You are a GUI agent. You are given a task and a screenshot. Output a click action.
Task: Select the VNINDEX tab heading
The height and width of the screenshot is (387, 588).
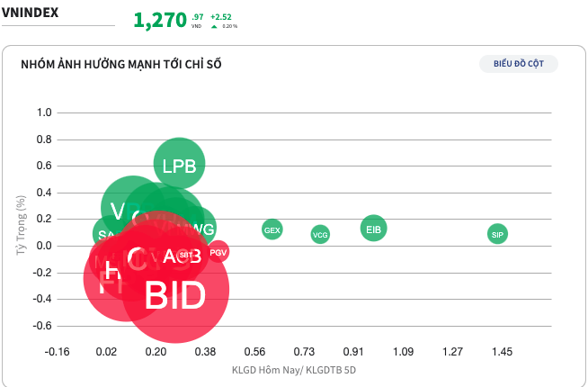(x=31, y=14)
